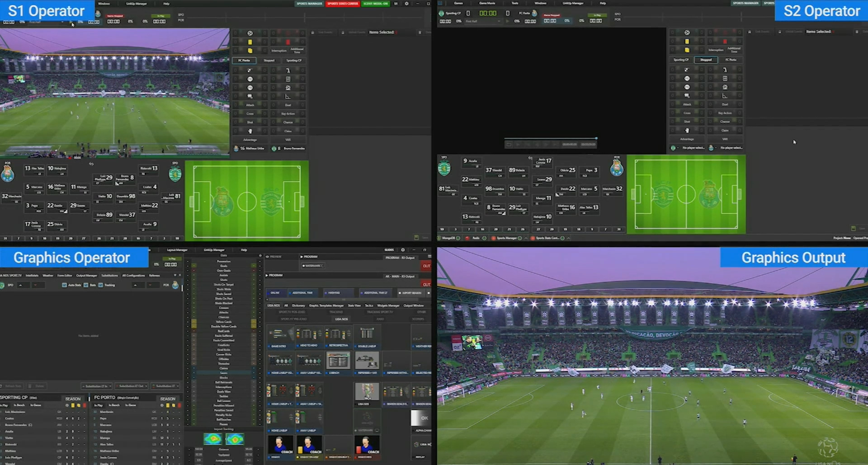Click the corner flag event icon
Viewport: 868px width, 465px height.
[288, 96]
